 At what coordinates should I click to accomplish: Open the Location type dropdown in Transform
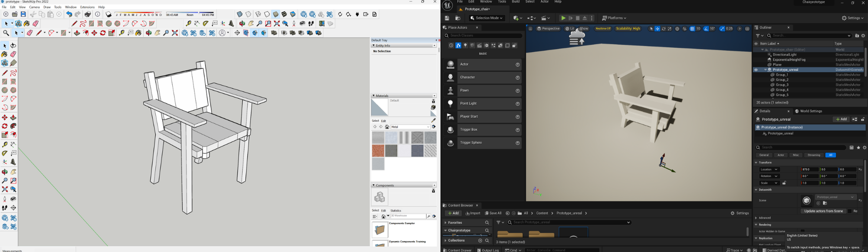(769, 169)
